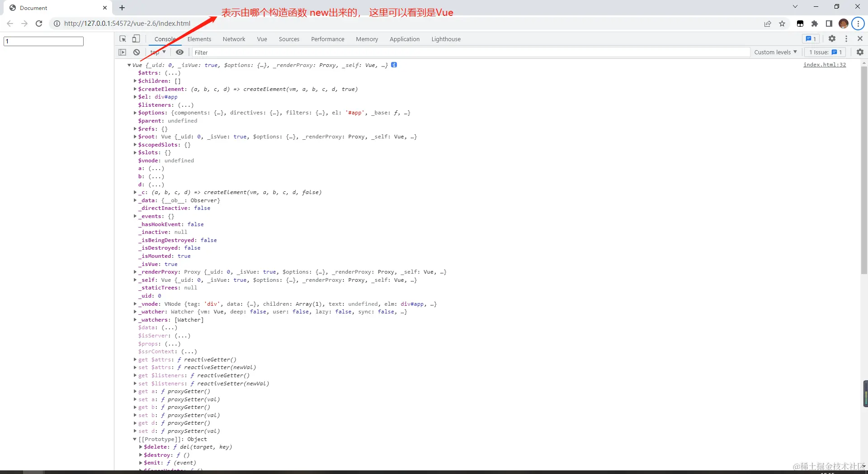This screenshot has width=868, height=474.
Task: Open the Lighthouse tab
Action: [x=446, y=39]
